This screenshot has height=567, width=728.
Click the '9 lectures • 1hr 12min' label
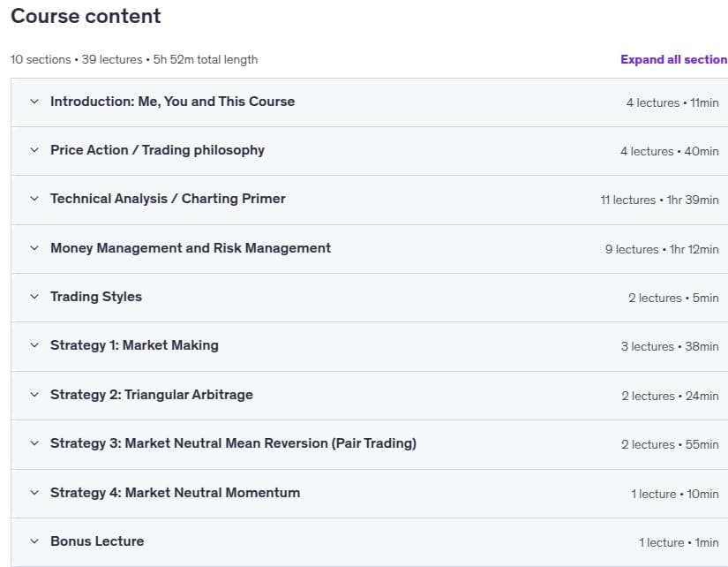tap(662, 249)
